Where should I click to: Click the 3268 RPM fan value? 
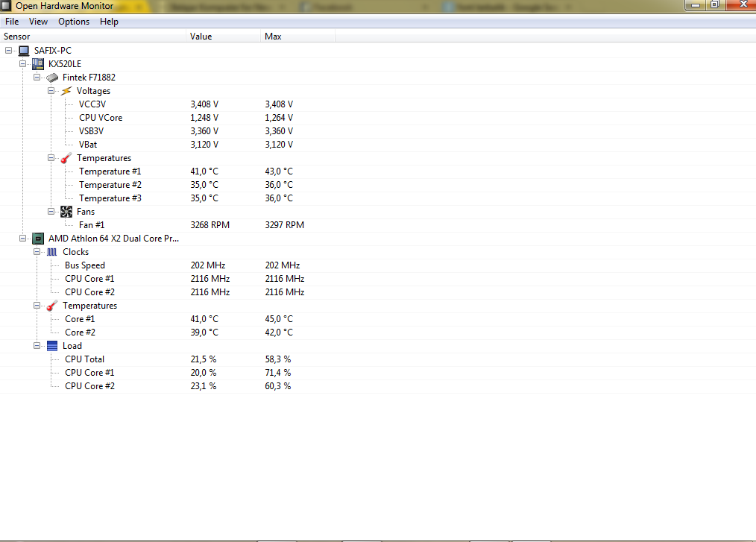(x=210, y=225)
